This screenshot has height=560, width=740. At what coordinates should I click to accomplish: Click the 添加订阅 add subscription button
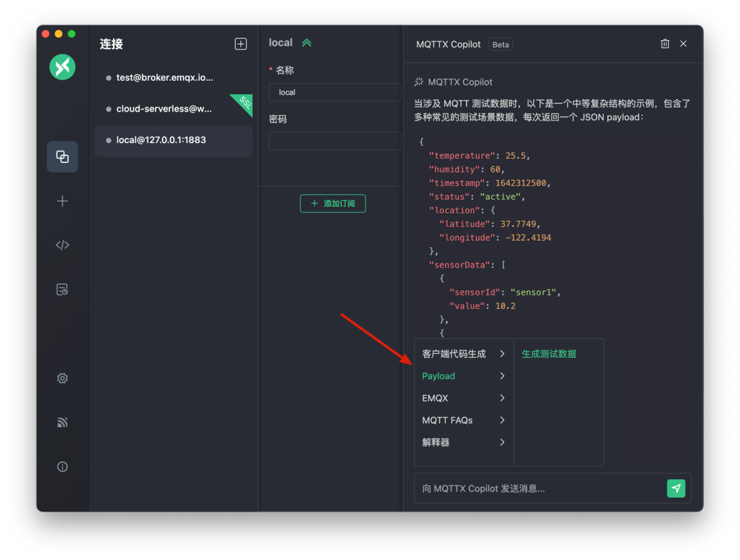pos(333,203)
